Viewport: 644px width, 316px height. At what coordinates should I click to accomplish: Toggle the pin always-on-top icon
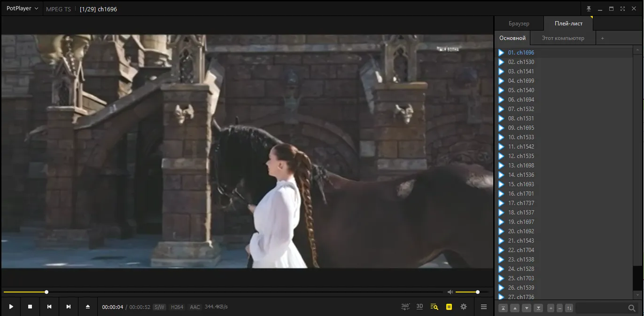[589, 8]
